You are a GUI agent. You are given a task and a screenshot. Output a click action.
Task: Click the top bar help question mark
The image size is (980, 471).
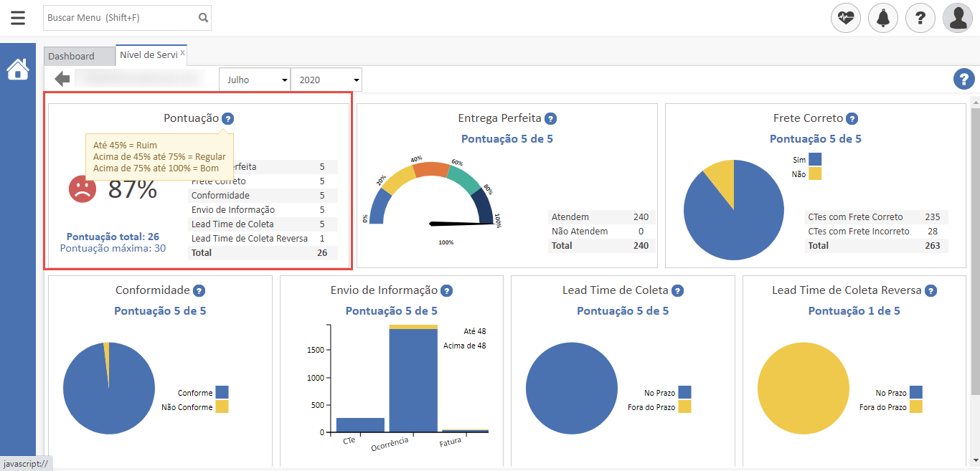(x=920, y=18)
